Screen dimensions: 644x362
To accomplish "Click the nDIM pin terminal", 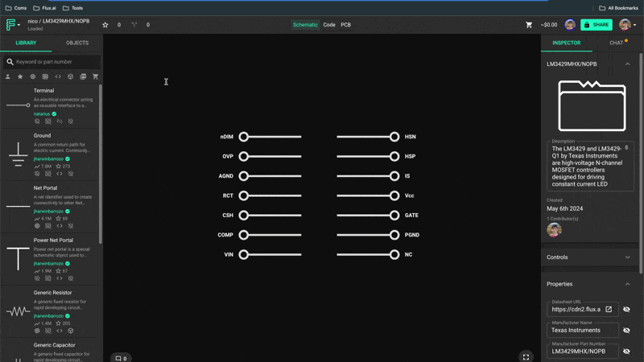I will [x=244, y=137].
